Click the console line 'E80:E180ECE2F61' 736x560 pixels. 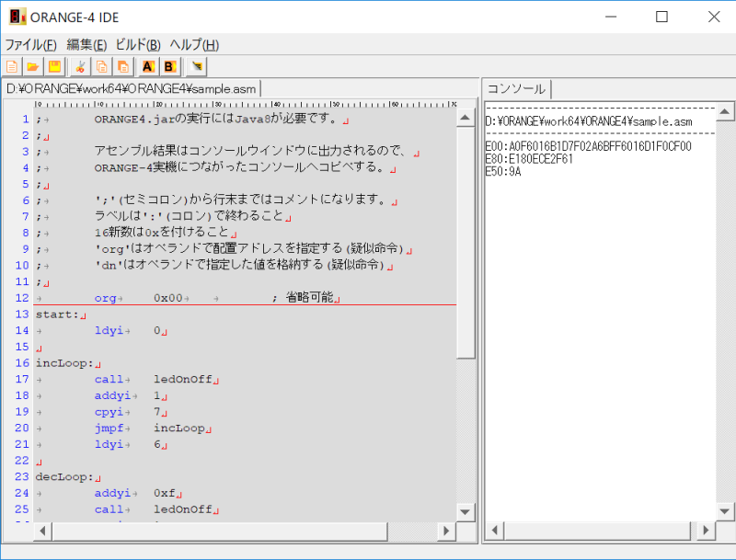pyautogui.click(x=529, y=159)
